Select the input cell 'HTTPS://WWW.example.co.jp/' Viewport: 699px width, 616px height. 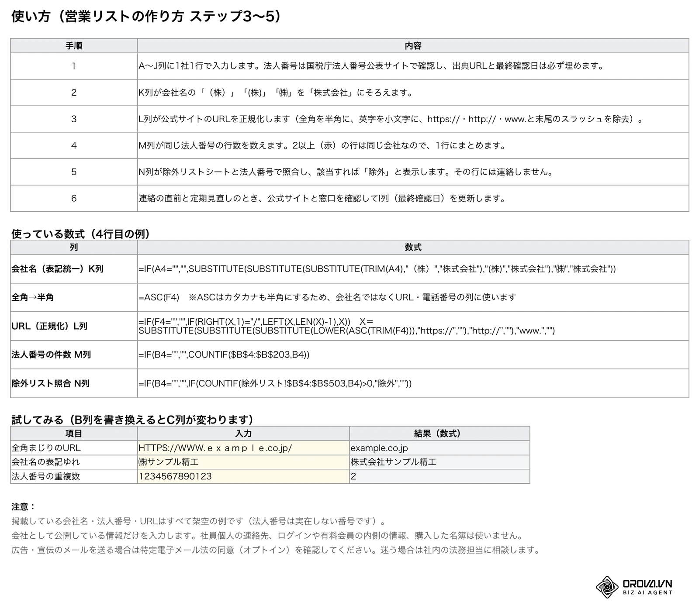tap(243, 448)
